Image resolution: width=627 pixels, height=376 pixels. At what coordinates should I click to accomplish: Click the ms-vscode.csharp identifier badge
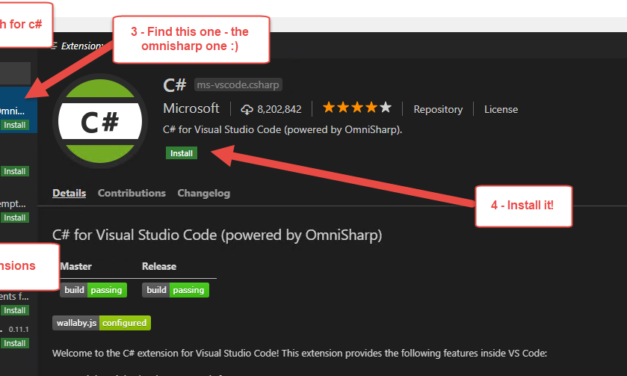pos(238,85)
